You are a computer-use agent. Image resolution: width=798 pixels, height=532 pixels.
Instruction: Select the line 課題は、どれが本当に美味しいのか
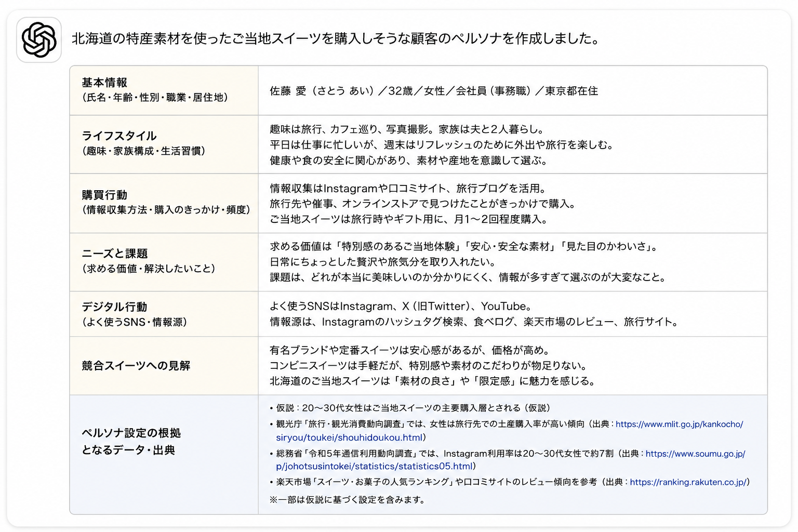pos(468,277)
